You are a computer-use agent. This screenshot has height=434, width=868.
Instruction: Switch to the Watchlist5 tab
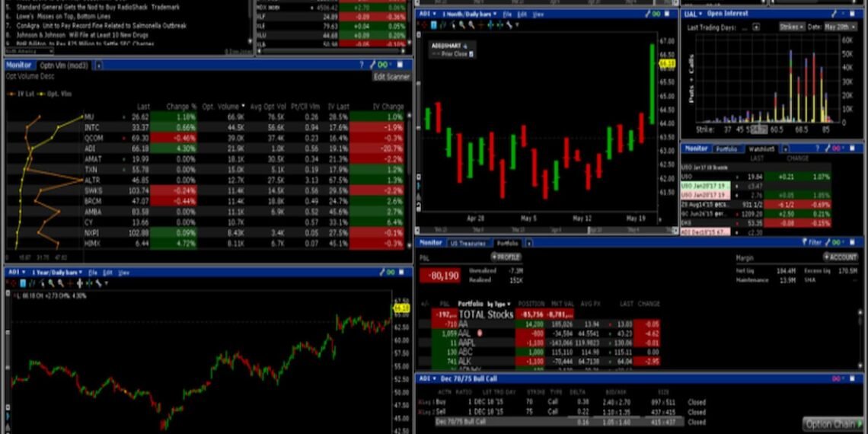(x=761, y=149)
